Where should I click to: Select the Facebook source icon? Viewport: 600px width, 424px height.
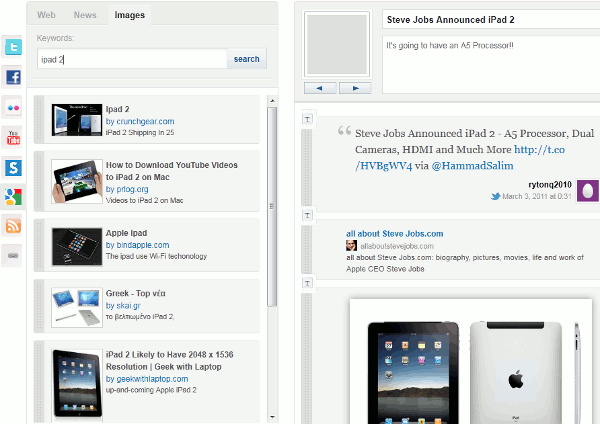14,77
